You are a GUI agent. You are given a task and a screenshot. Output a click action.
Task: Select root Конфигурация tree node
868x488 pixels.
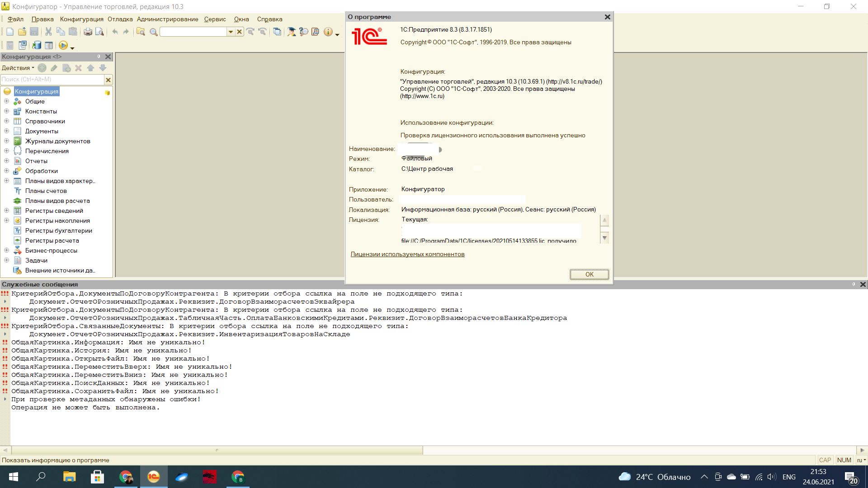(x=36, y=91)
